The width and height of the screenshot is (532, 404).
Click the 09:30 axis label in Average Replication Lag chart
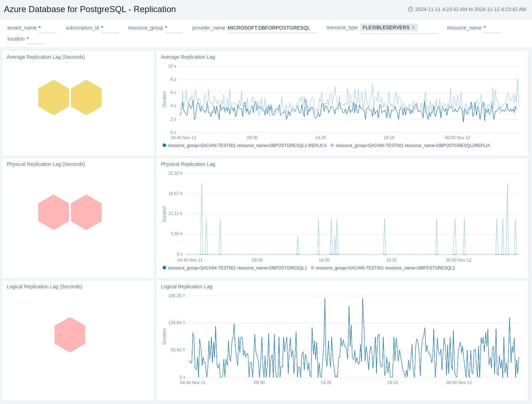(x=252, y=138)
